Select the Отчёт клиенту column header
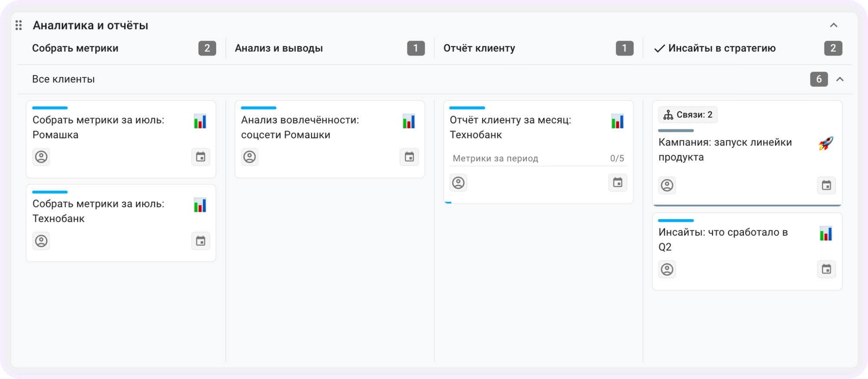 479,48
